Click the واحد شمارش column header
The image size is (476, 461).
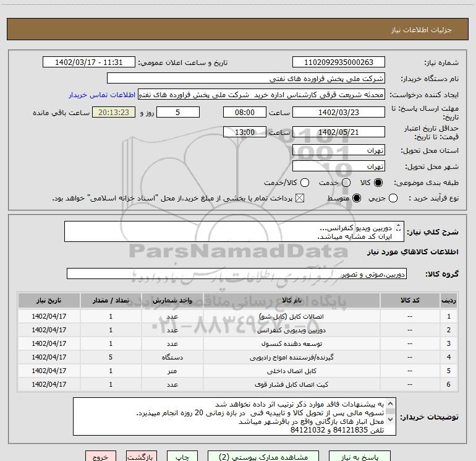(x=172, y=300)
